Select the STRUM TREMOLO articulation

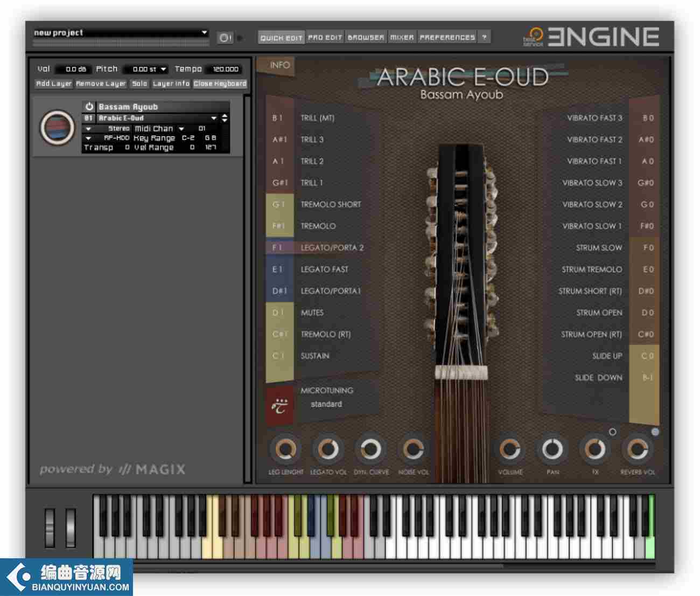point(592,269)
